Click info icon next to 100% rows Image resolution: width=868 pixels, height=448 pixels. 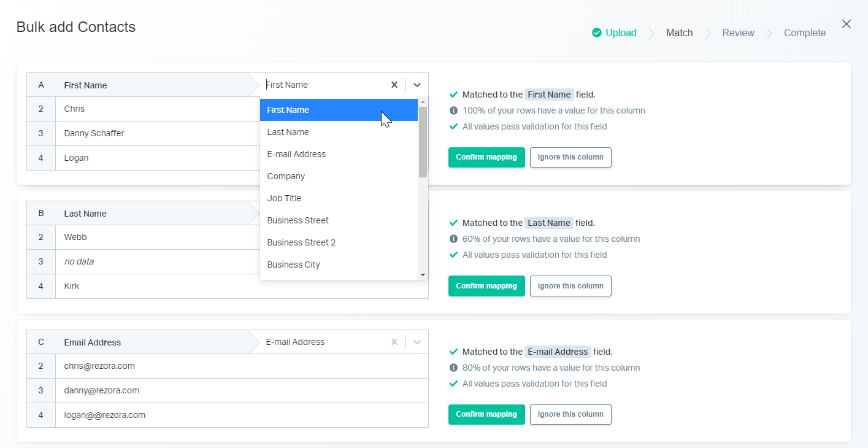(x=453, y=110)
